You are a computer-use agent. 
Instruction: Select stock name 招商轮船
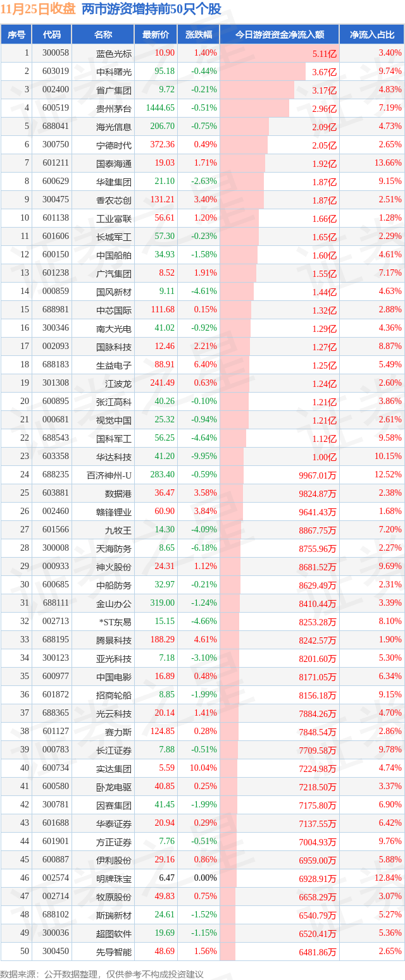[x=114, y=695]
